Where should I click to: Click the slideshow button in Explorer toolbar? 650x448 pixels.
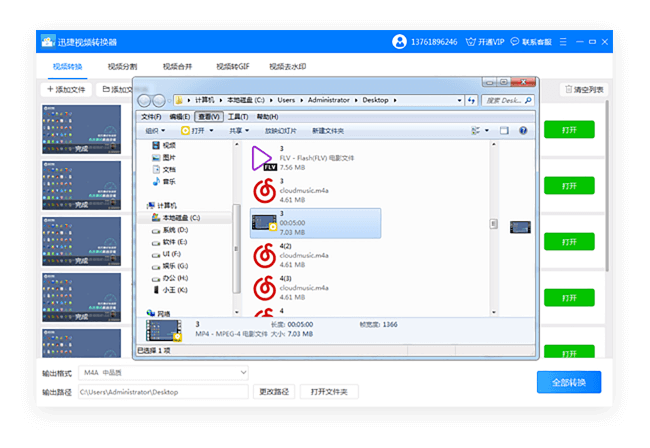click(281, 131)
